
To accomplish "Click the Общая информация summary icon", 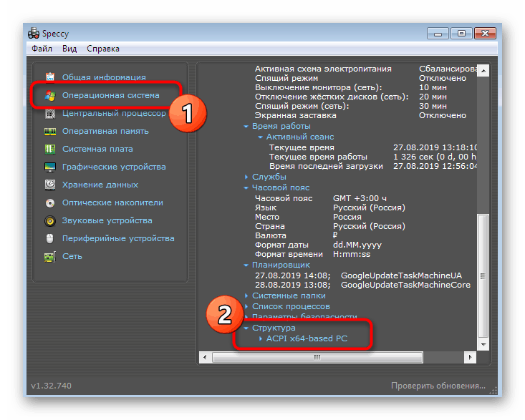I will (50, 77).
